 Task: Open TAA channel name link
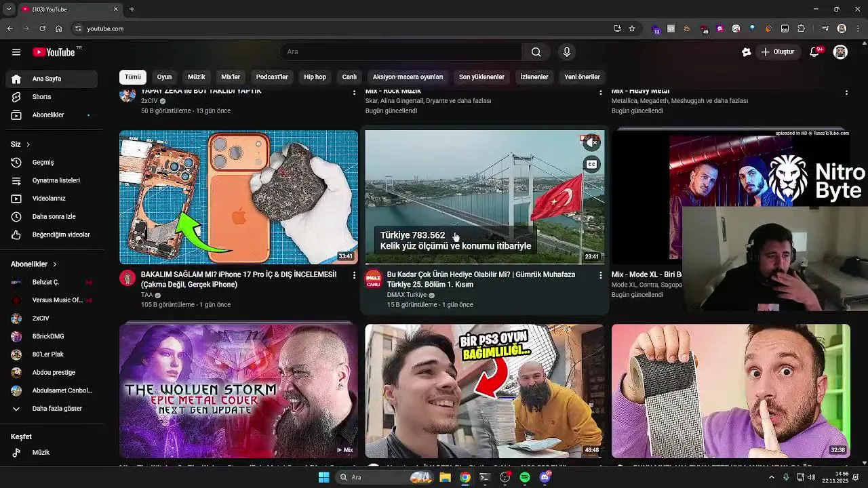(x=147, y=295)
